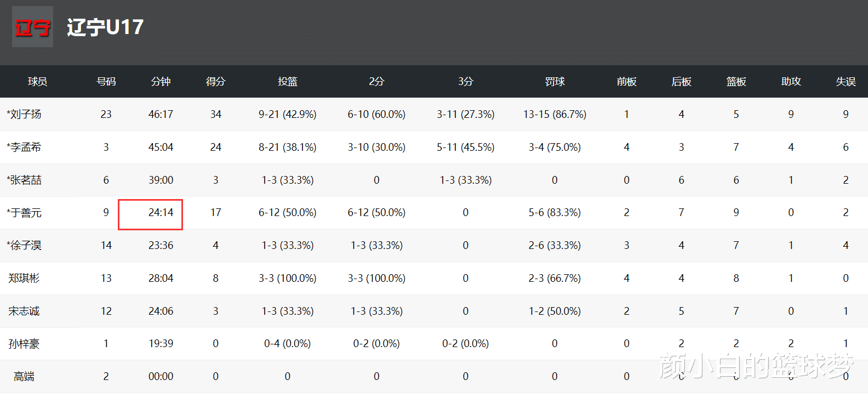Click the 罚球 column header
The image size is (868, 397).
click(x=555, y=82)
